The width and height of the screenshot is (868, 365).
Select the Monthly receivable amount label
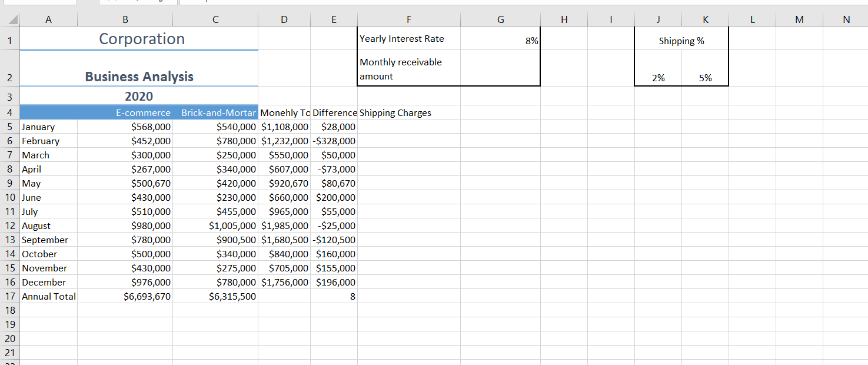(x=408, y=68)
